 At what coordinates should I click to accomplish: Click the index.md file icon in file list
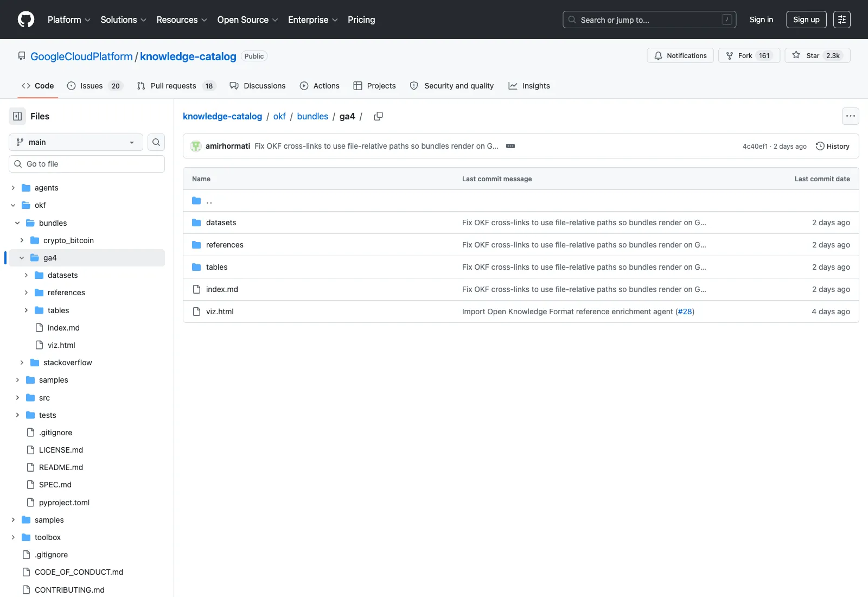pyautogui.click(x=196, y=289)
